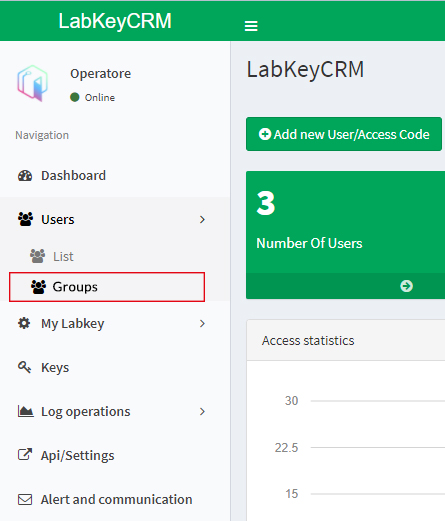Click the Dashboard gauge icon
Image resolution: width=445 pixels, height=521 pixels.
pyautogui.click(x=25, y=176)
